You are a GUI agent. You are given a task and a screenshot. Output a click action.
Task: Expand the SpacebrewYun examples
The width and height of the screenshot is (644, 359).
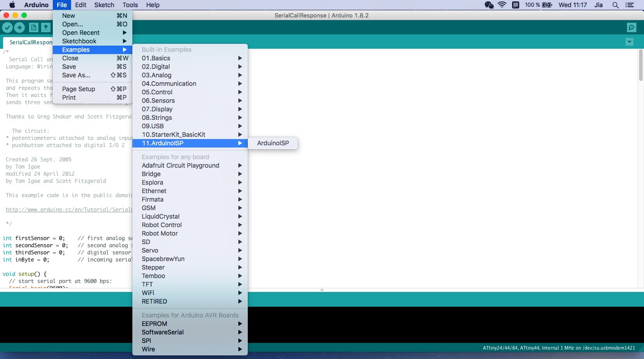(190, 259)
